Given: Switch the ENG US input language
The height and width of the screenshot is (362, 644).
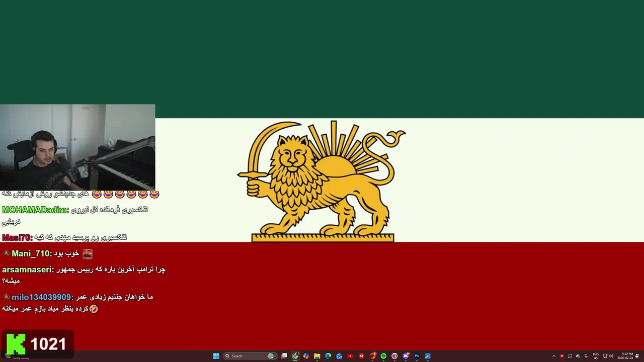Looking at the screenshot, I should [596, 356].
